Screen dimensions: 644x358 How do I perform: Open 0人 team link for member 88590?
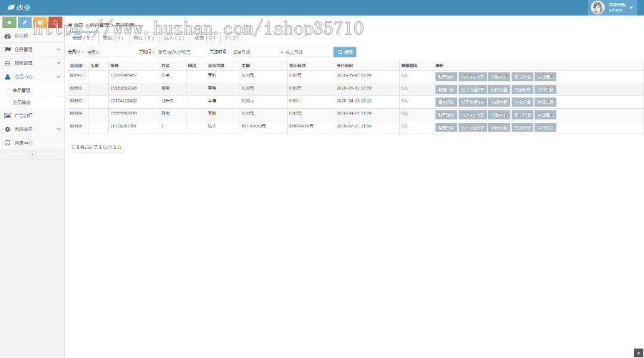coord(404,101)
